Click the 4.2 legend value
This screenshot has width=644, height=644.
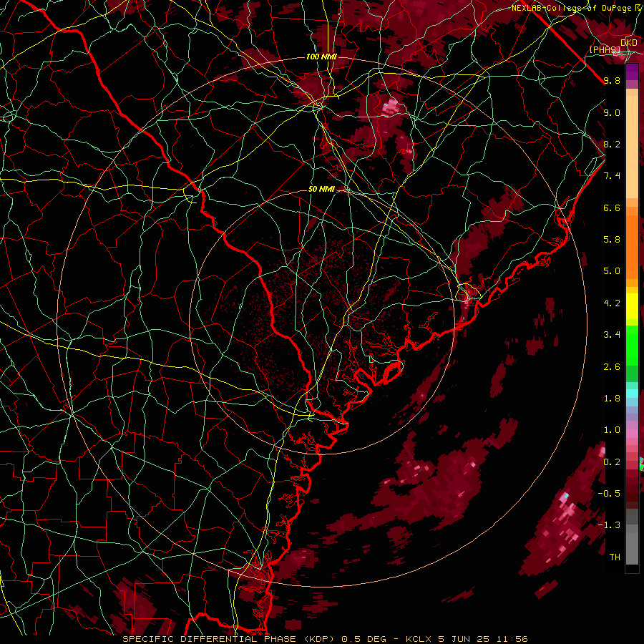point(612,303)
